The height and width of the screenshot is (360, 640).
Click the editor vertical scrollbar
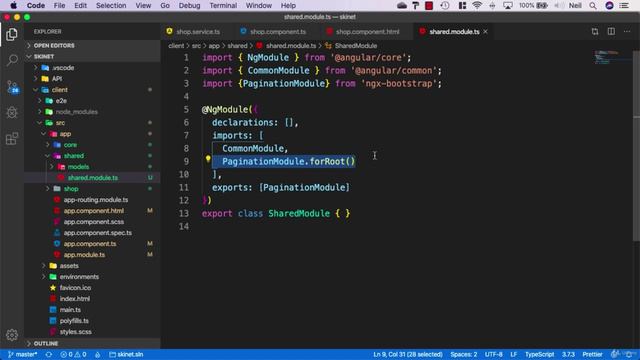pos(636,146)
